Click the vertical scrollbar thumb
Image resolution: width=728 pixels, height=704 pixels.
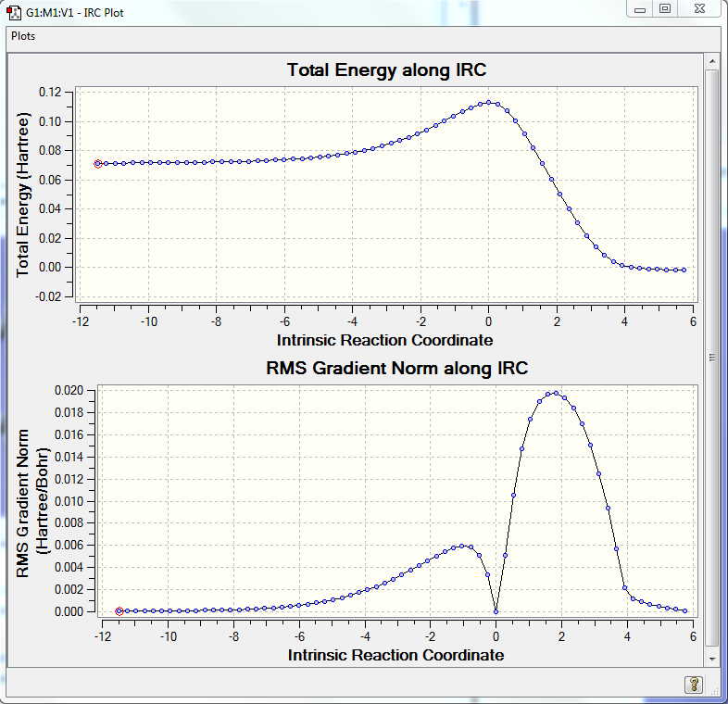[711, 358]
